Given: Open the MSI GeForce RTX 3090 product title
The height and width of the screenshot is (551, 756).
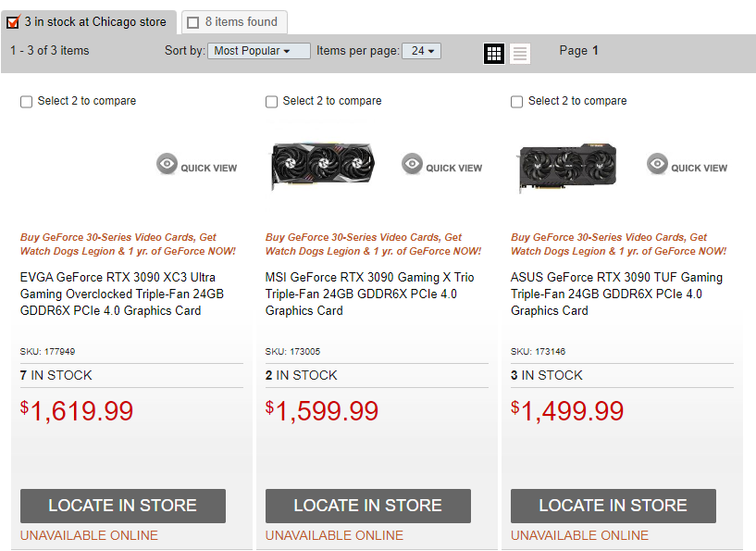Looking at the screenshot, I should click(x=369, y=294).
